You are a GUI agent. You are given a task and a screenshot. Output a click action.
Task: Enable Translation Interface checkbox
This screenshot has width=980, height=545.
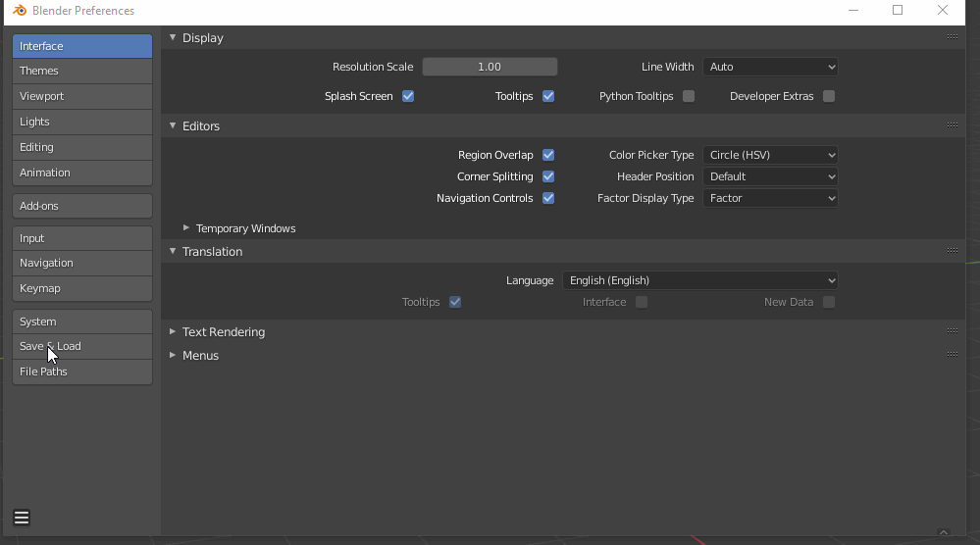[x=642, y=302]
